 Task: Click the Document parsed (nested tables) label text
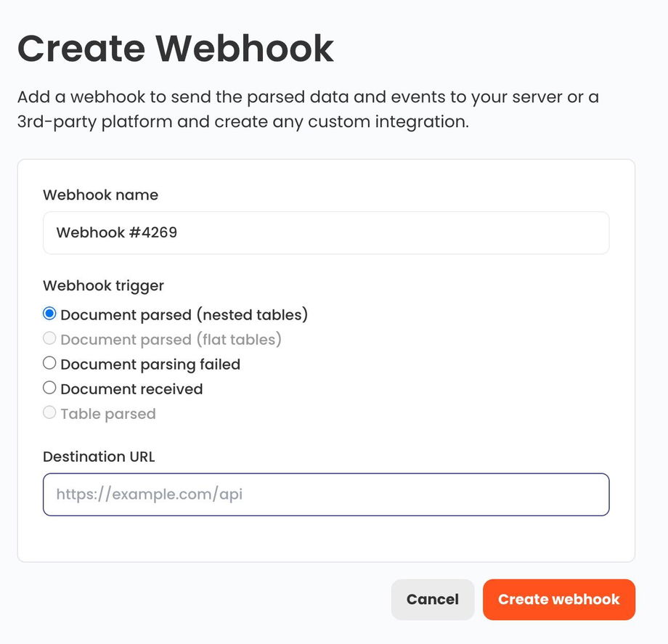[184, 314]
